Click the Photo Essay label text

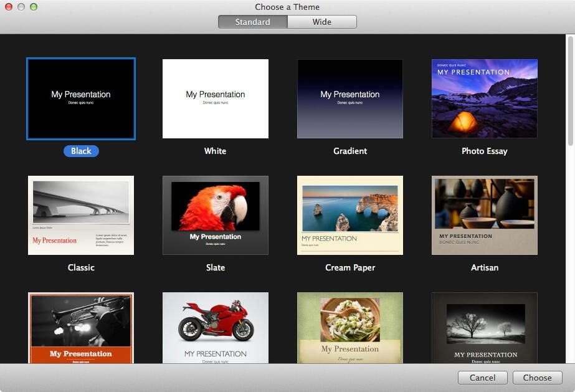tap(485, 151)
